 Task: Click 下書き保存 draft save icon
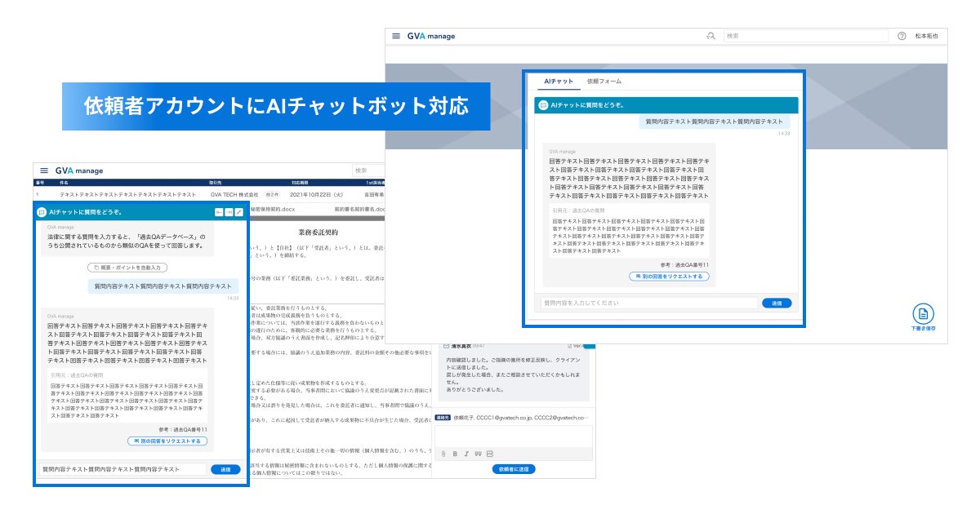[923, 317]
